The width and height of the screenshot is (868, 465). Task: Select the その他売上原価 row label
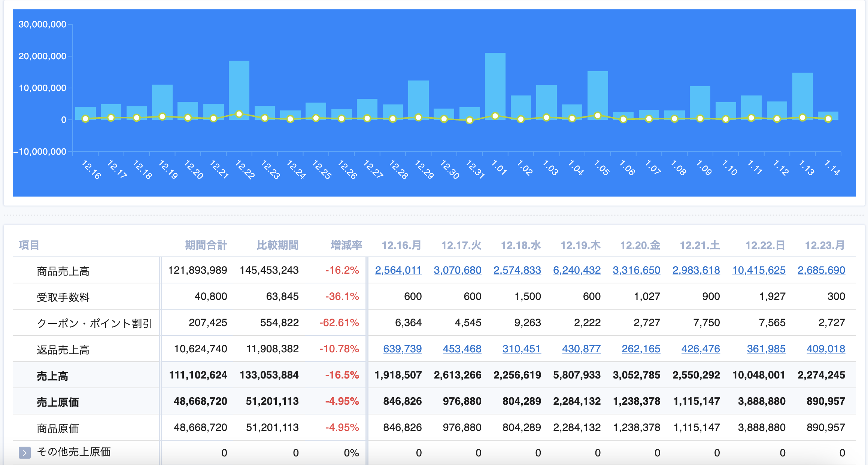click(74, 452)
